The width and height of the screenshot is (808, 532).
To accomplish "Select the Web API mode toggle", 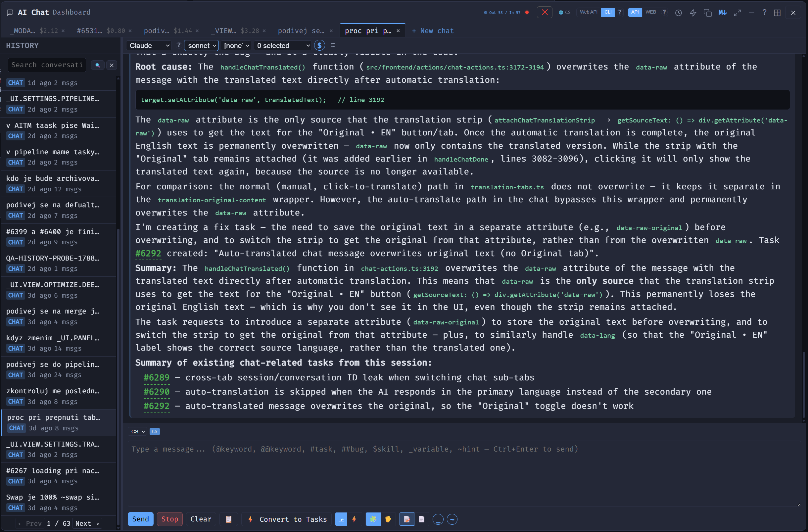I will click(588, 12).
